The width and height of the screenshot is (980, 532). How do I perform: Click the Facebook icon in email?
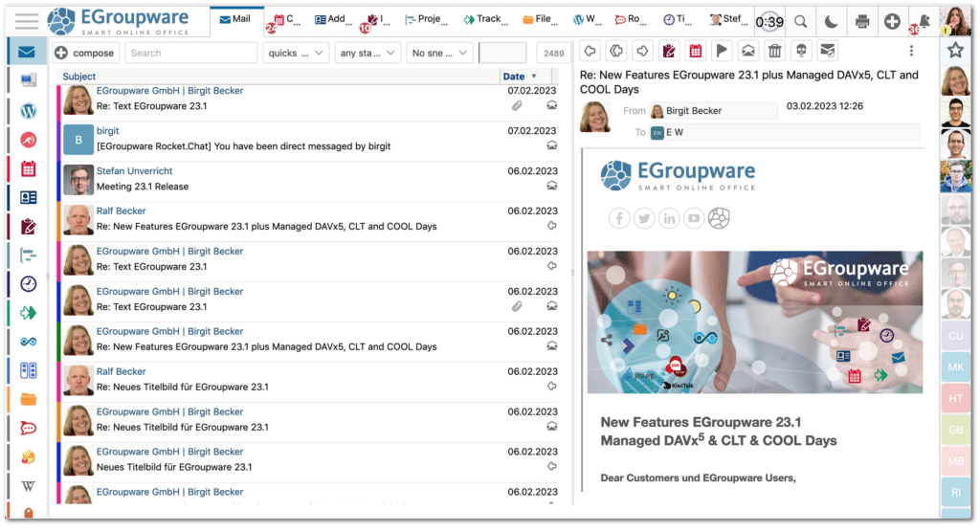pos(619,218)
